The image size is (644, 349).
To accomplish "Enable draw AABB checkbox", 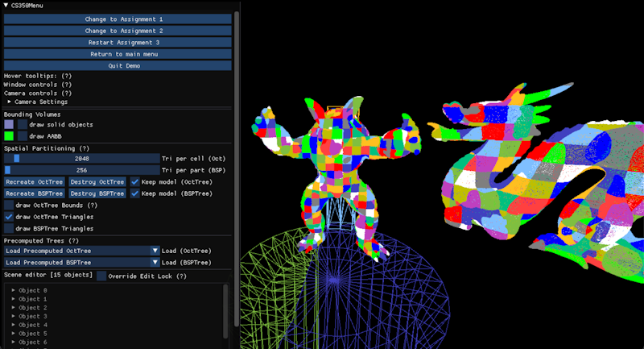I will pos(23,136).
